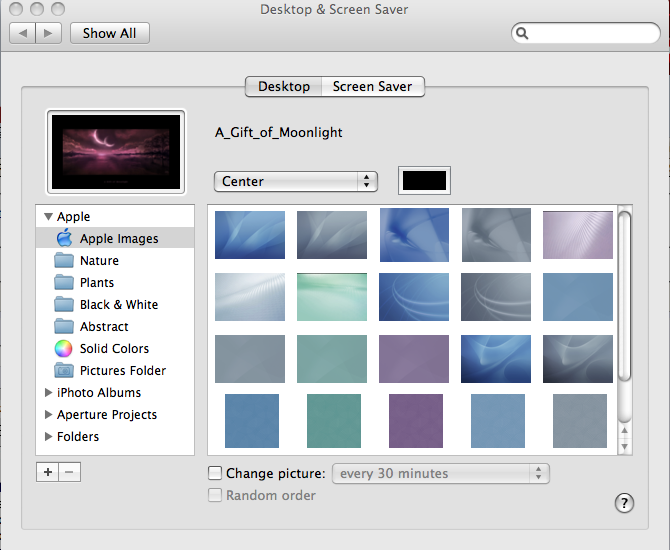Image resolution: width=670 pixels, height=550 pixels.
Task: Go back with the left arrow button
Action: point(23,33)
